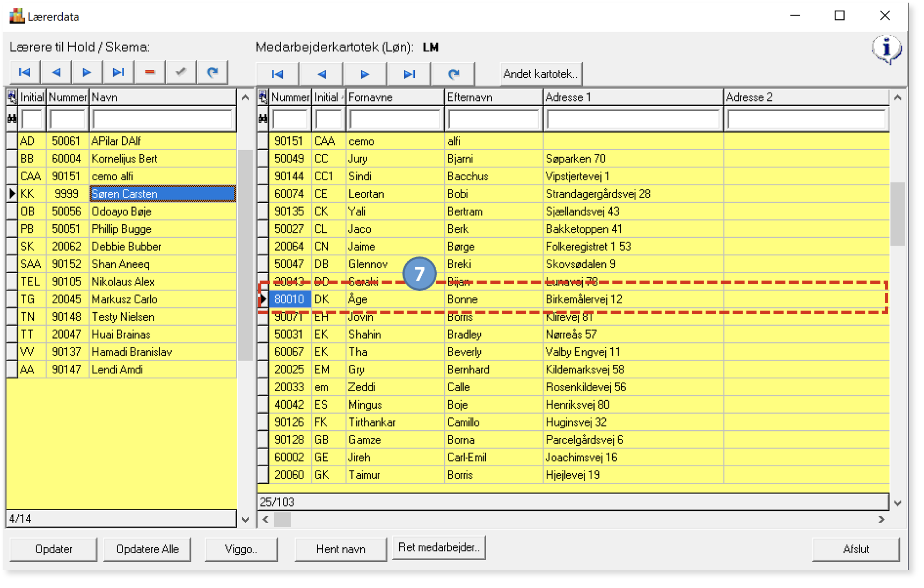
Task: Click Adresse 2 column header
Action: (806, 97)
